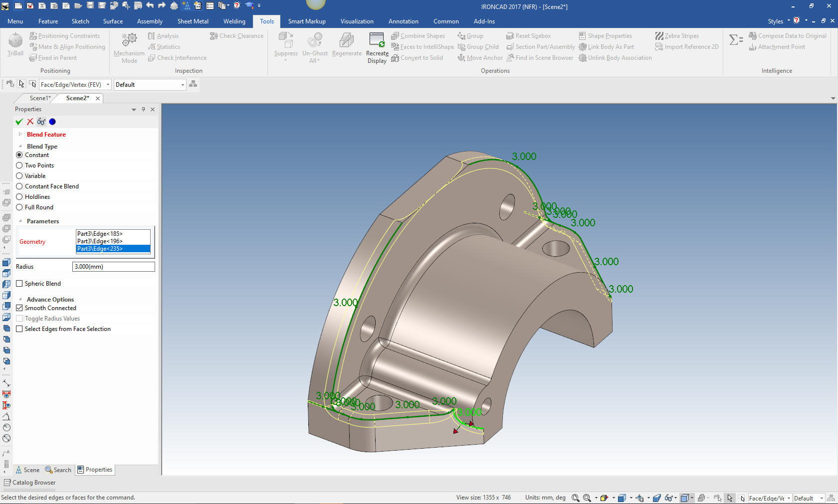Open the Sheet Metal ribbon tab
Image resolution: width=838 pixels, height=504 pixels.
pyautogui.click(x=193, y=21)
